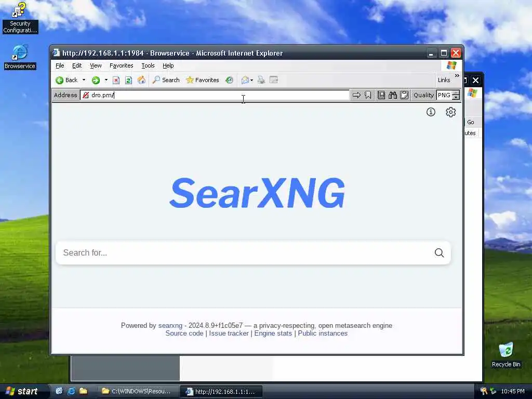This screenshot has height=399, width=532.
Task: Click the SearXNG logo heading
Action: pyautogui.click(x=257, y=193)
